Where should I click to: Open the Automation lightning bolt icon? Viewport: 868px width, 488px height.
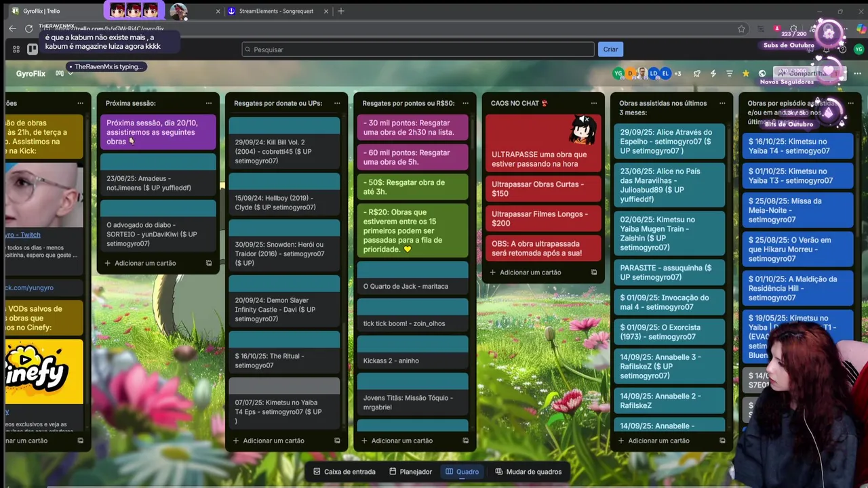713,73
